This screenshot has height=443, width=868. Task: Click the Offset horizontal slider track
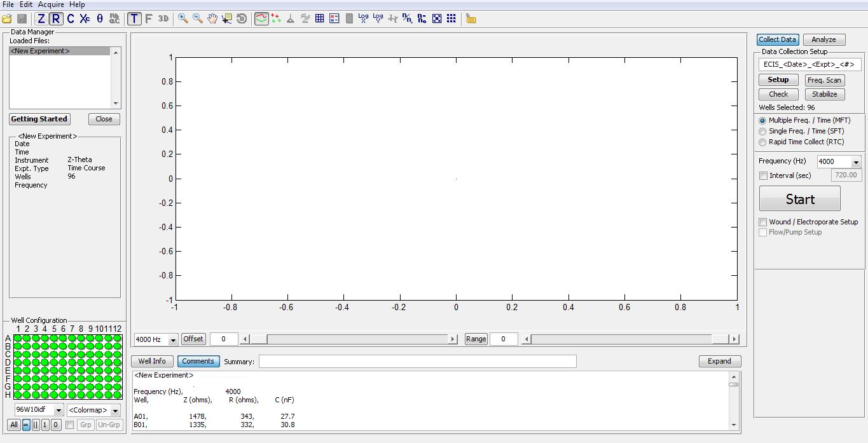click(x=356, y=339)
